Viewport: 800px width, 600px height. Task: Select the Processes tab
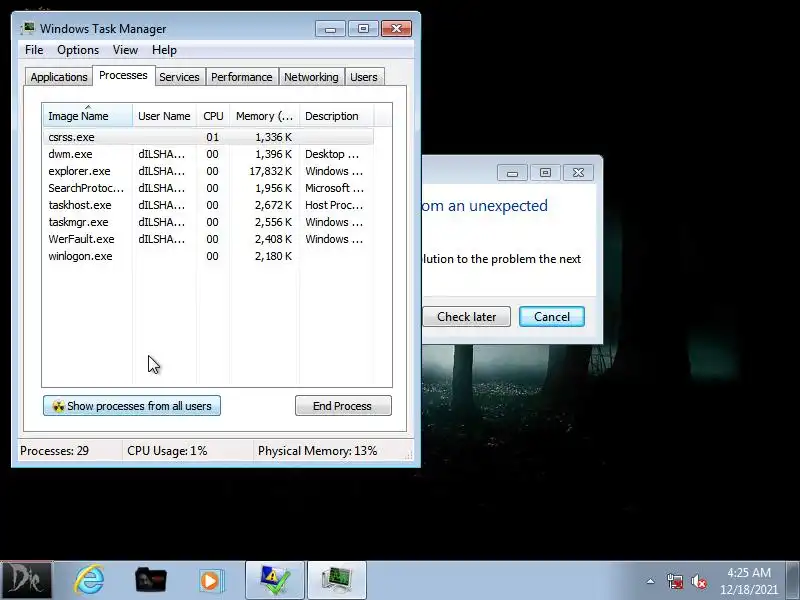(x=123, y=76)
